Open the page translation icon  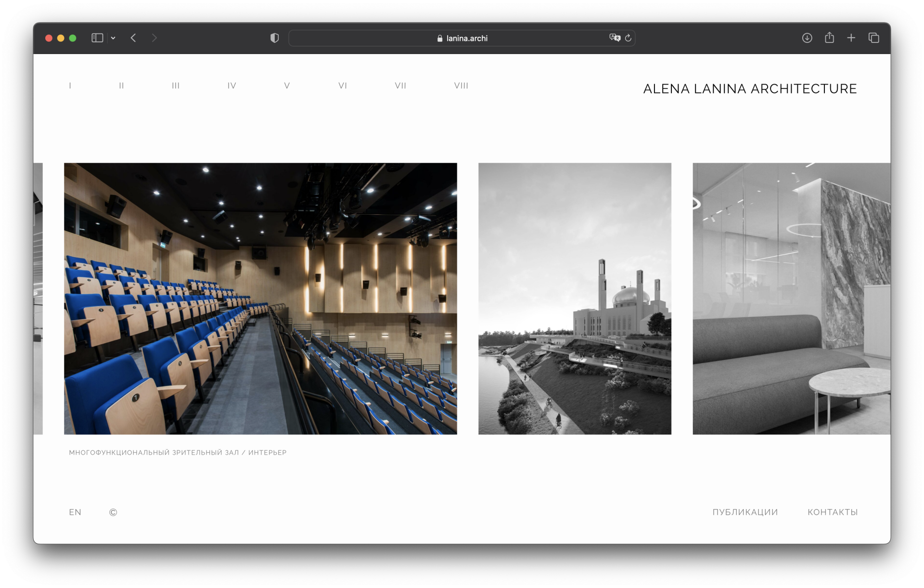[615, 38]
